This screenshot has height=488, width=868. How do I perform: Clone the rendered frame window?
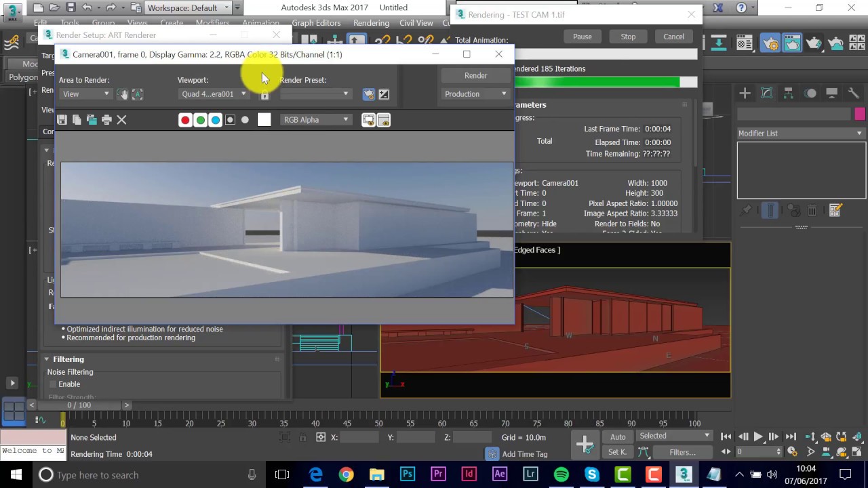92,120
